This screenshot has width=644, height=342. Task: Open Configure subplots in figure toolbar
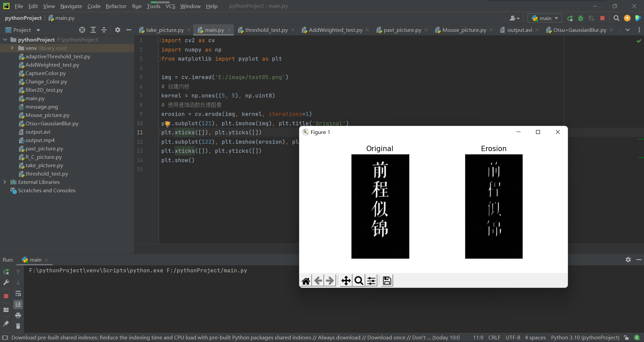click(x=371, y=281)
